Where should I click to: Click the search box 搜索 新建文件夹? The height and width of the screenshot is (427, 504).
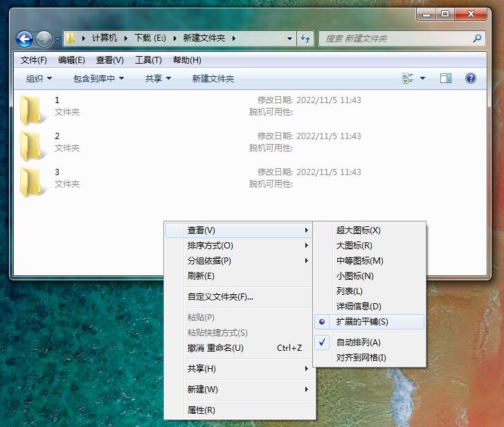pos(396,39)
